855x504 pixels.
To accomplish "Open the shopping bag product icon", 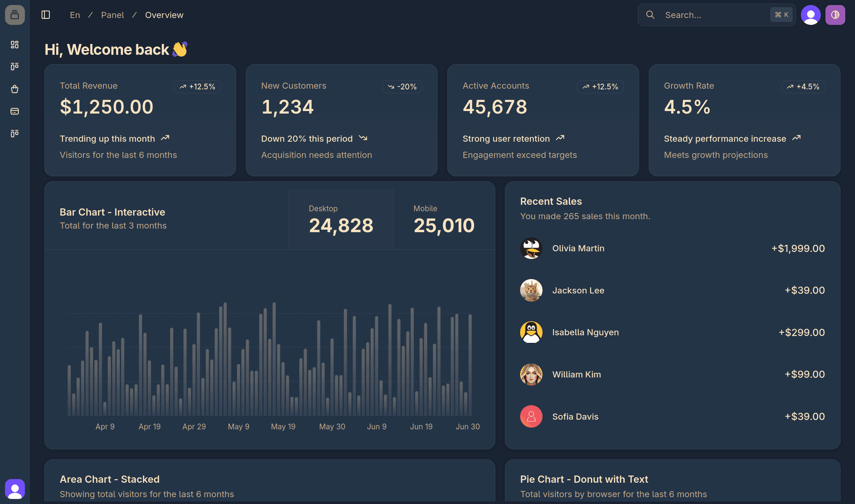I will (x=14, y=89).
